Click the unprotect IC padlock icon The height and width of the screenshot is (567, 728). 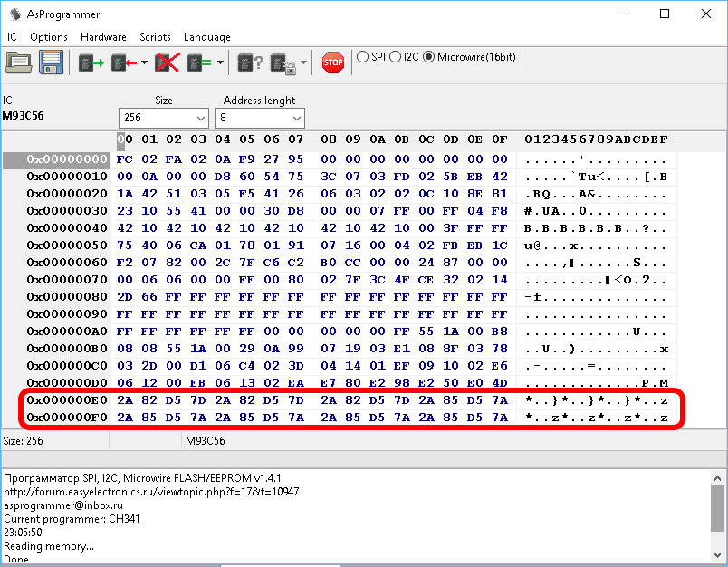[283, 62]
